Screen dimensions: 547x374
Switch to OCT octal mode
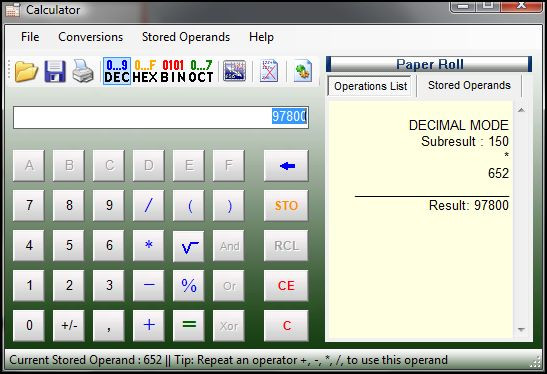coord(201,71)
